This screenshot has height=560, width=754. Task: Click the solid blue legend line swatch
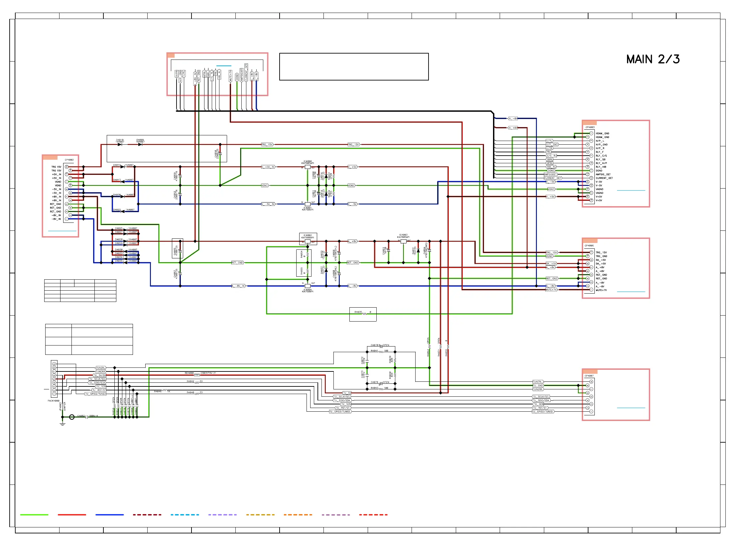pos(109,514)
